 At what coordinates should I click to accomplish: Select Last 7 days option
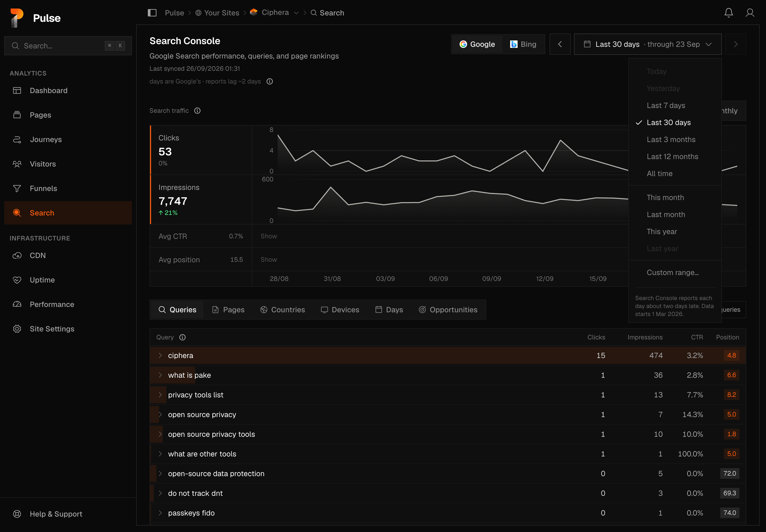675,105
